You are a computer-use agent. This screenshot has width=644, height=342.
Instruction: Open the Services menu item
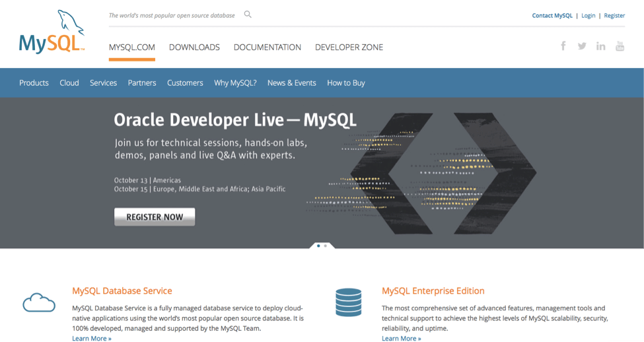(x=103, y=83)
